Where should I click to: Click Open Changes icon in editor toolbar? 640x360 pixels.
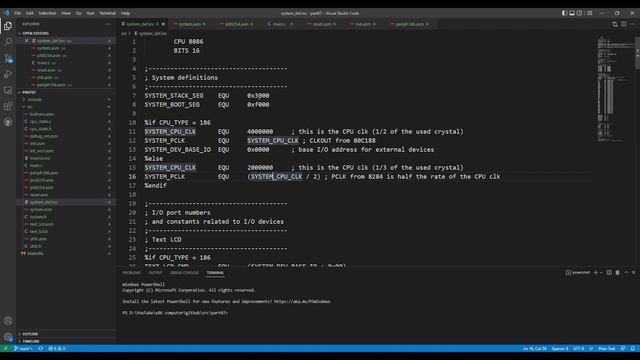coord(615,24)
